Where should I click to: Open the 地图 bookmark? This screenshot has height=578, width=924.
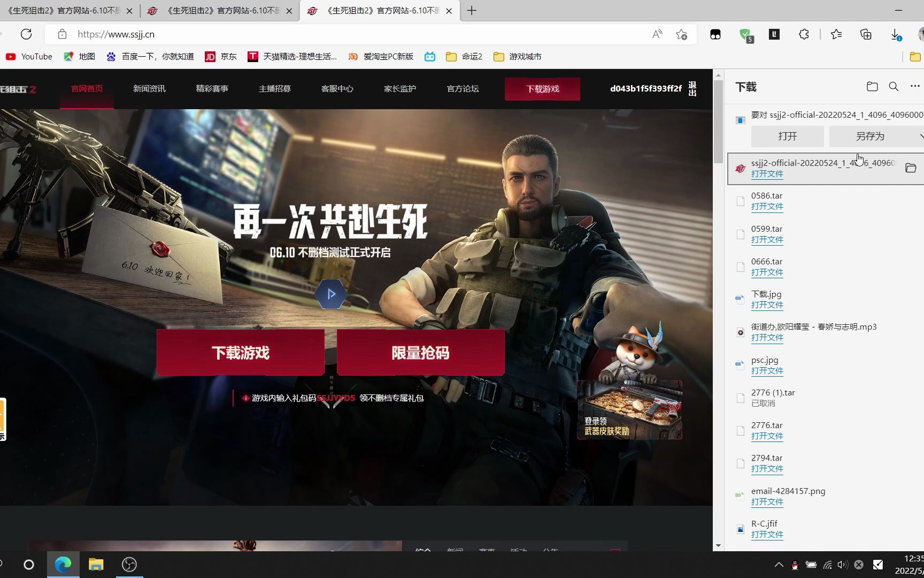pos(79,56)
